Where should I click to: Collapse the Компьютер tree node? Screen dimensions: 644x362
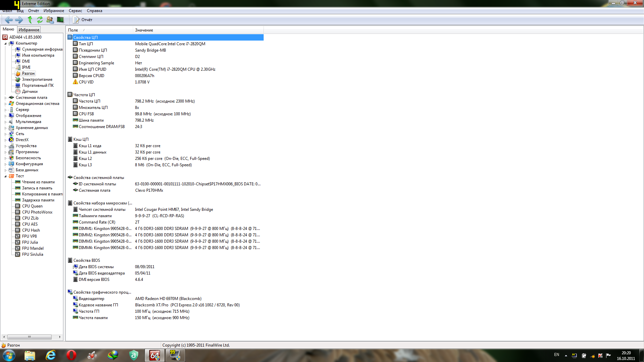(6, 44)
